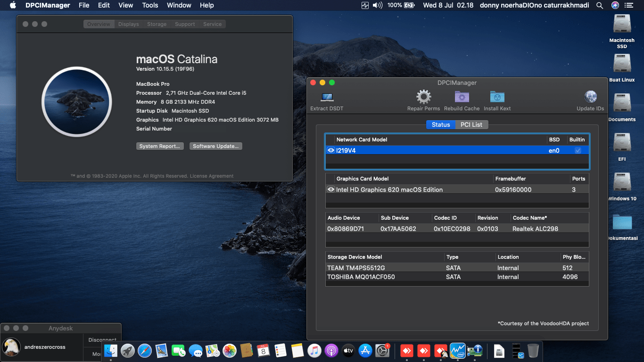Launch Safari from the Dock
644x362 pixels.
[x=145, y=350]
